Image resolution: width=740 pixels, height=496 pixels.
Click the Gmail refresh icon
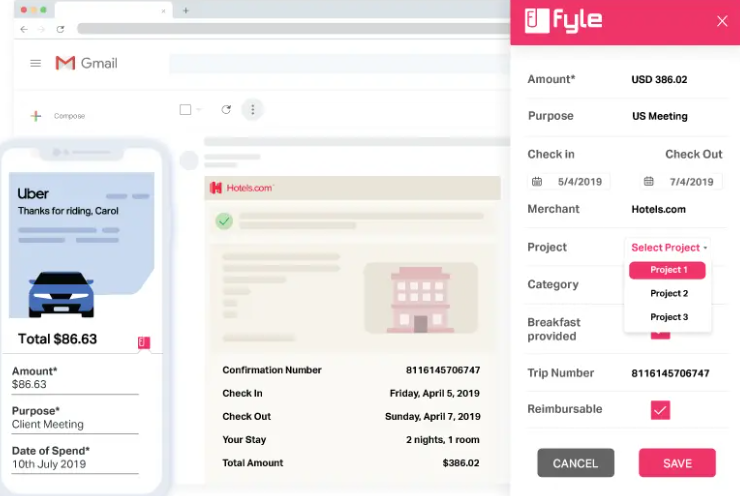coord(226,109)
